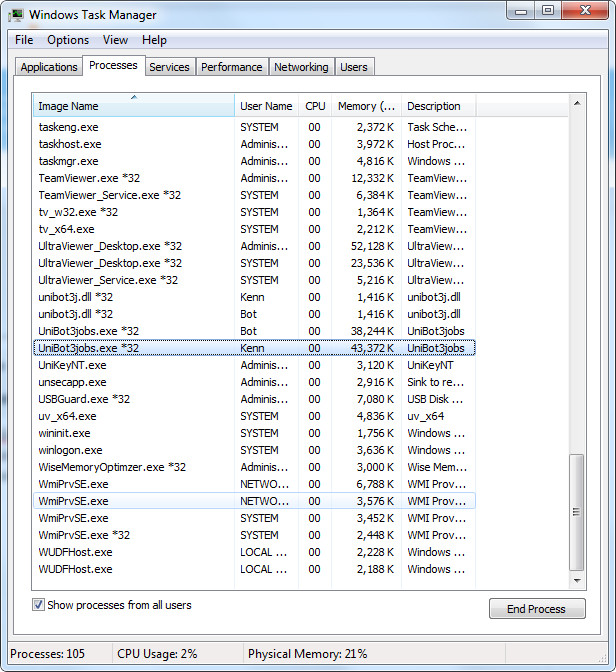Click the vertical scrollbar thumb
This screenshot has height=672, width=616.
[577, 512]
